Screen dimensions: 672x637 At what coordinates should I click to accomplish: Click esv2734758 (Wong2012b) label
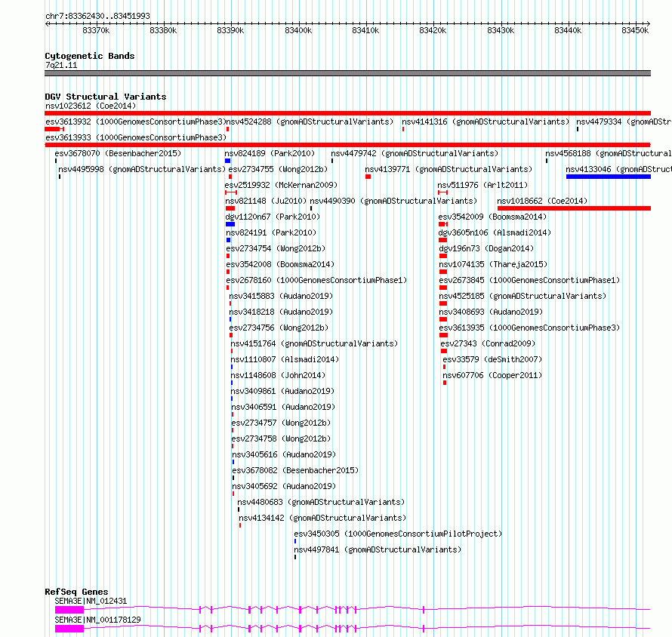point(281,439)
